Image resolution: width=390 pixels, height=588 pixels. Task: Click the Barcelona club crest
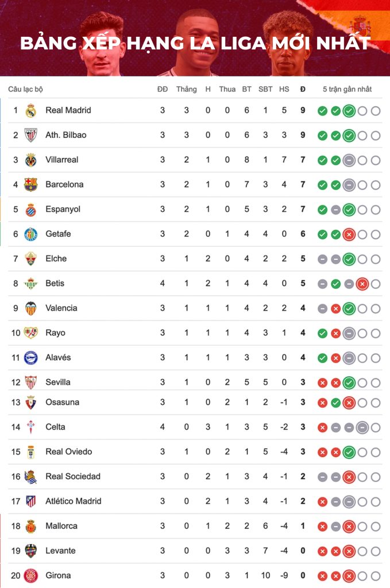31,184
